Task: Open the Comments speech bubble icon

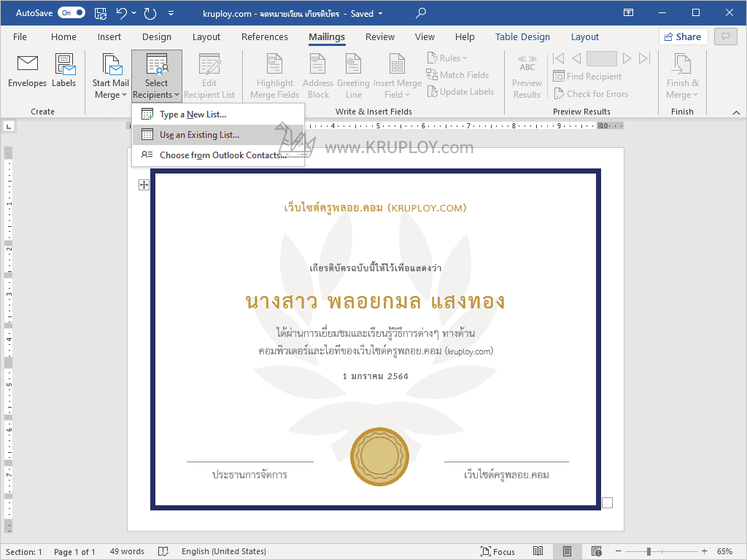Action: [x=725, y=36]
